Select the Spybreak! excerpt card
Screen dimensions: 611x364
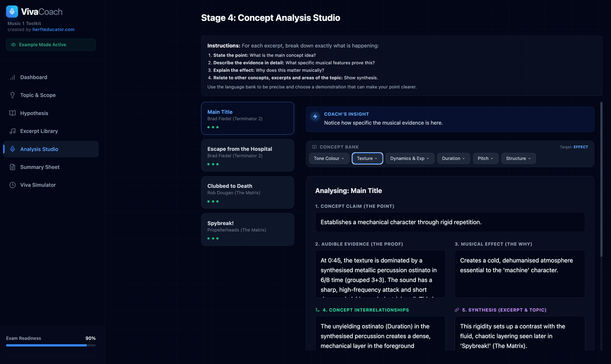pyautogui.click(x=247, y=230)
